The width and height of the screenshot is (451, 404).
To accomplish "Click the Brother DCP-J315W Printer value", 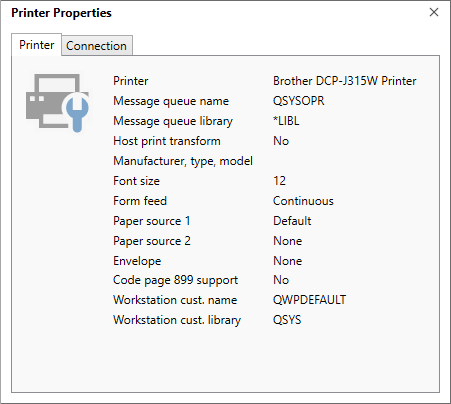I will click(x=345, y=81).
